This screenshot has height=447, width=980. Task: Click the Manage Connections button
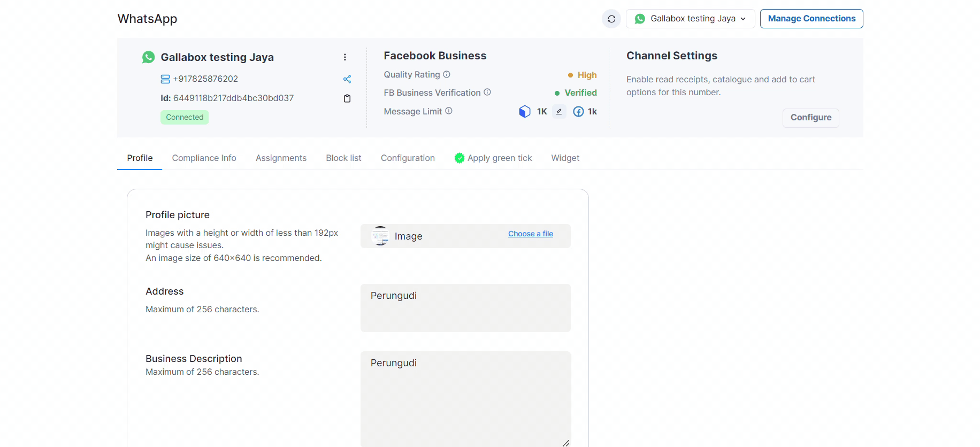[x=811, y=19]
